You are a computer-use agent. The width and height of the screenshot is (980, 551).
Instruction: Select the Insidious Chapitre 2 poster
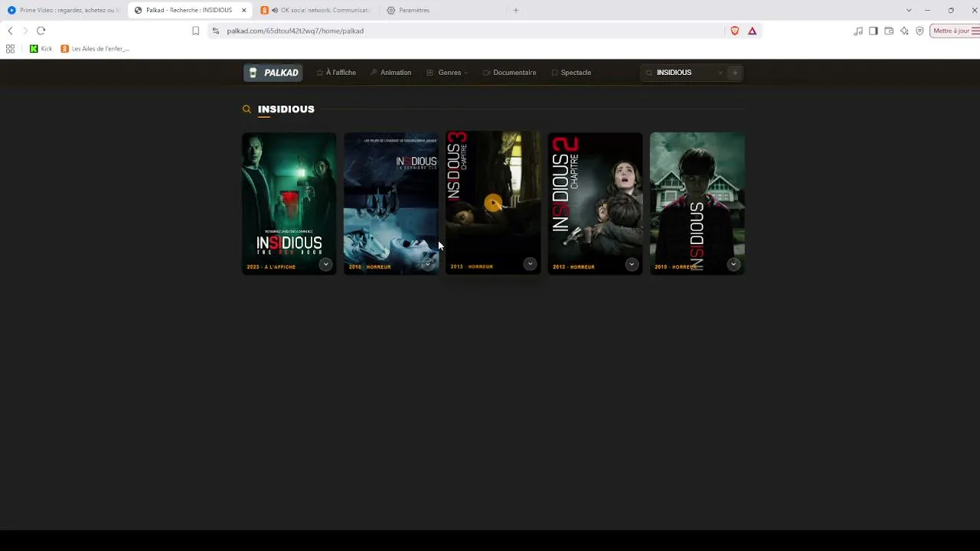(x=595, y=203)
